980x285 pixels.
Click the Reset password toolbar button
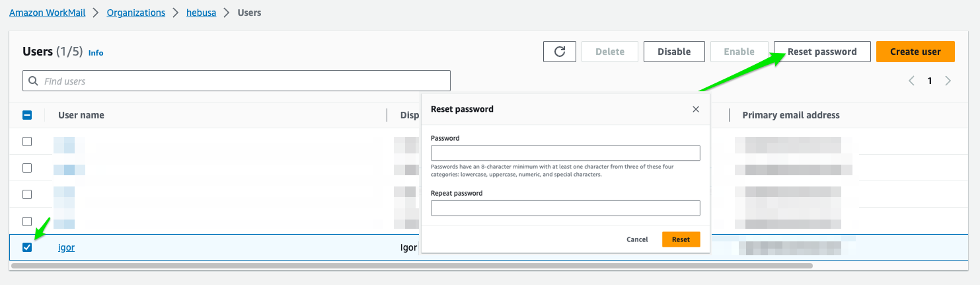[821, 52]
